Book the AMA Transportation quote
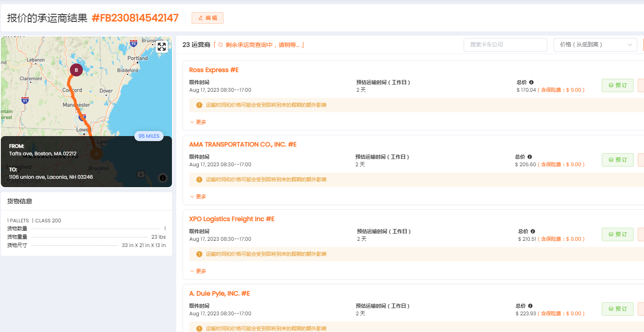The image size is (644, 332). pyautogui.click(x=617, y=160)
